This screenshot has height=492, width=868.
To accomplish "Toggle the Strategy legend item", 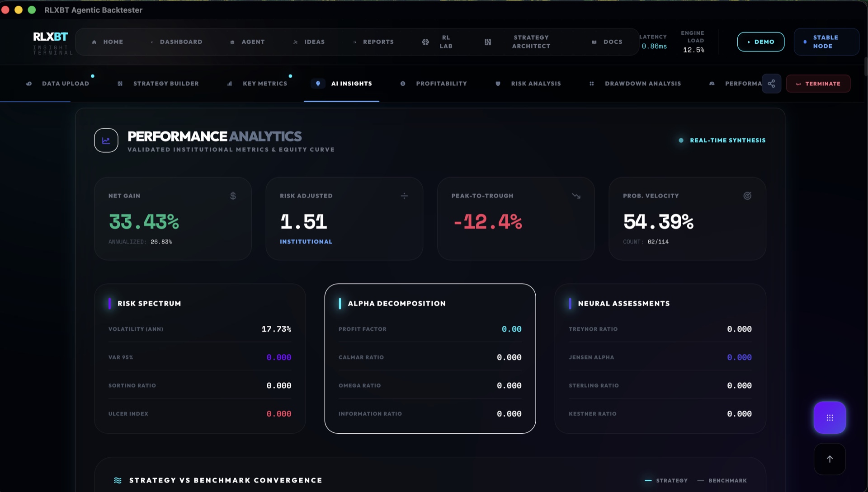I will pos(666,481).
